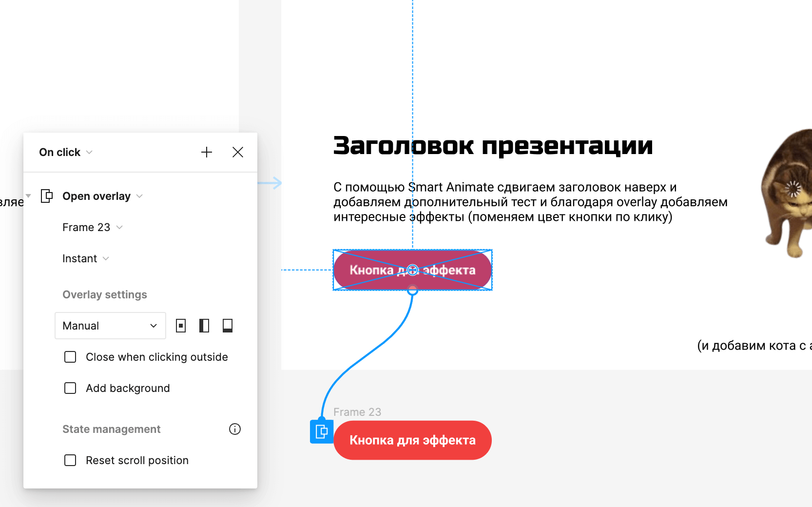This screenshot has height=507, width=812.
Task: Select the Frame 23 label on canvas
Action: (x=358, y=412)
